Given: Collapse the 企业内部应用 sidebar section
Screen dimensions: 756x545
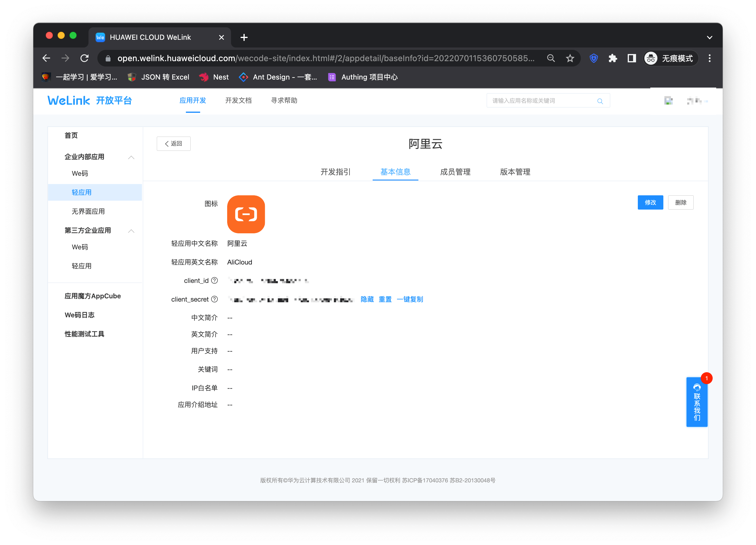Looking at the screenshot, I should 131,157.
